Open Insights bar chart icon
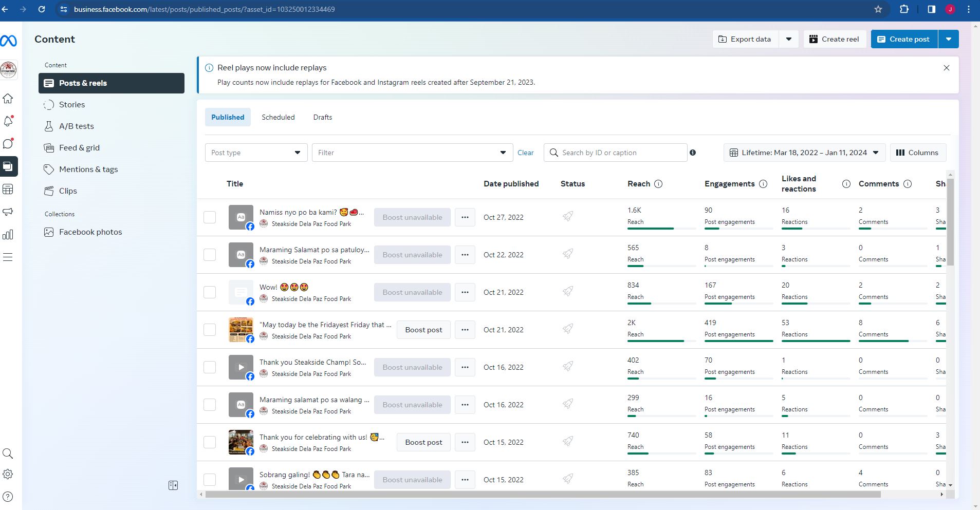The height and width of the screenshot is (510, 980). click(8, 235)
